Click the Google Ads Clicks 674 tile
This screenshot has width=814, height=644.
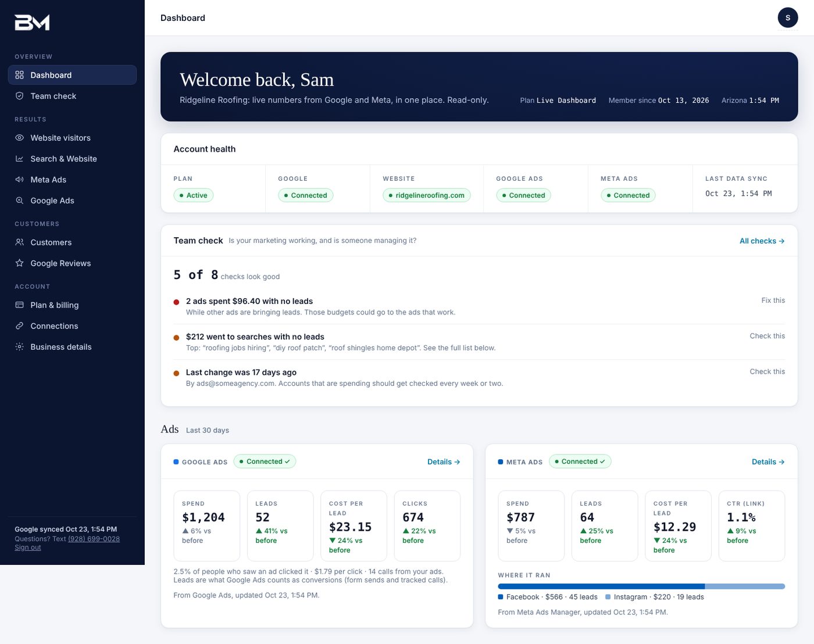point(427,526)
